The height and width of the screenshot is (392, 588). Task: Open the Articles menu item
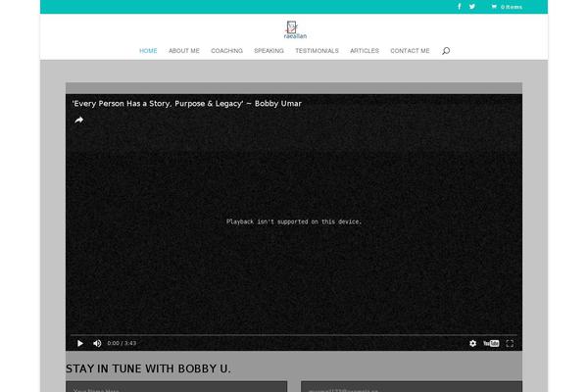pos(365,51)
